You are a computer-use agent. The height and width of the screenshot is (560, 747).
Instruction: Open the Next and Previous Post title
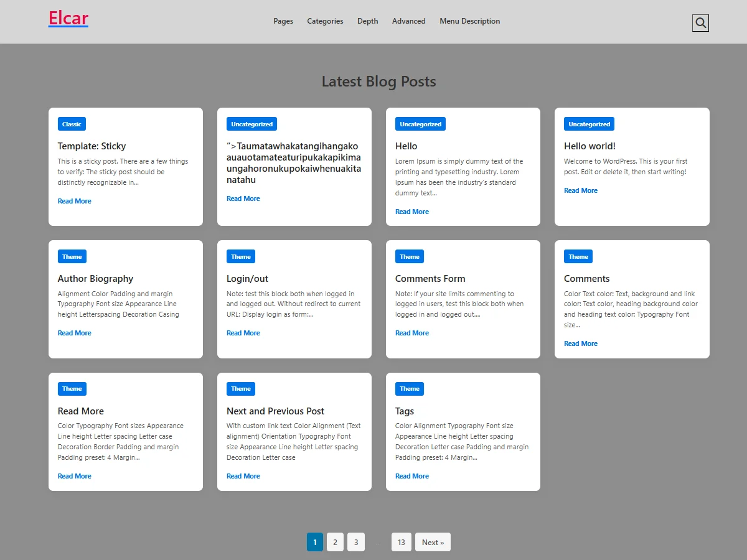click(x=275, y=411)
